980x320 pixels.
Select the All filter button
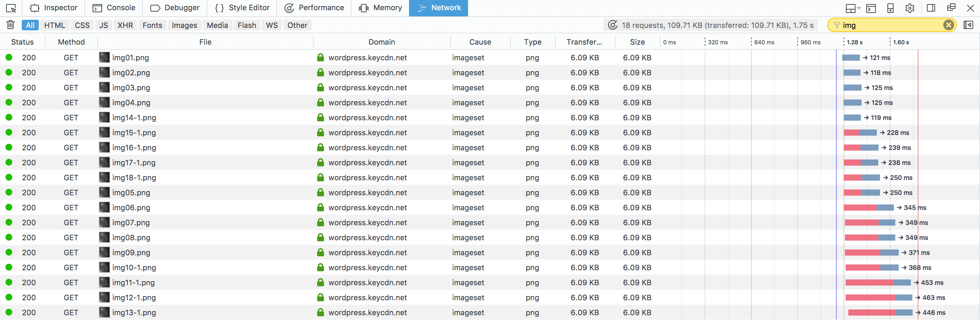pos(30,25)
